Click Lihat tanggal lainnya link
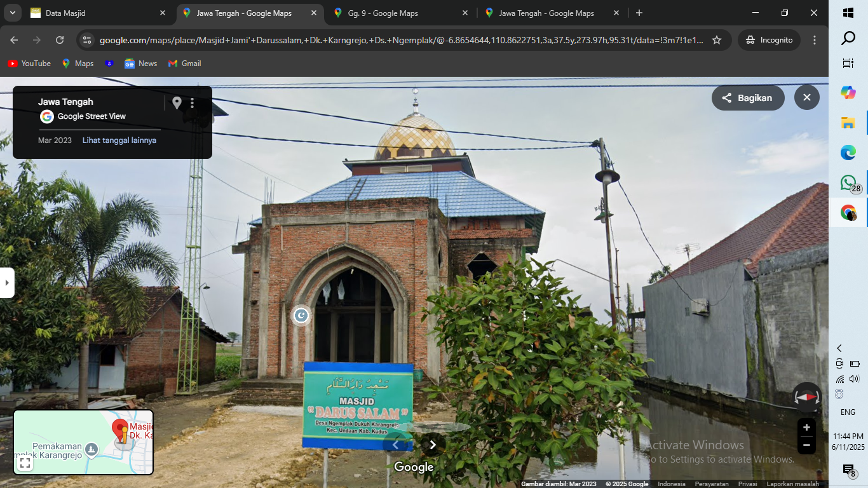This screenshot has width=868, height=488. point(119,140)
